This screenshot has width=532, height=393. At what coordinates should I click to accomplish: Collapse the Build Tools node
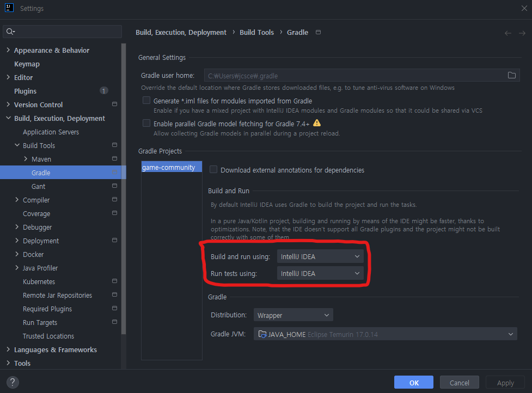[17, 145]
